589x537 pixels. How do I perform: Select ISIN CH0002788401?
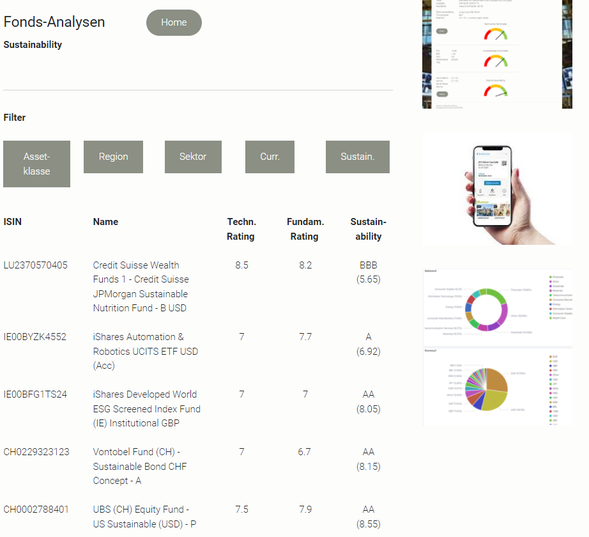[x=36, y=510]
